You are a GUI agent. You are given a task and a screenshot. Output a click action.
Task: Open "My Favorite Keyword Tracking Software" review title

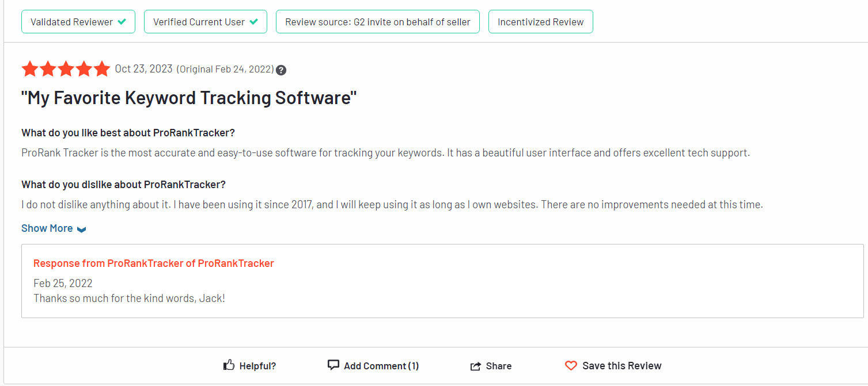[189, 98]
